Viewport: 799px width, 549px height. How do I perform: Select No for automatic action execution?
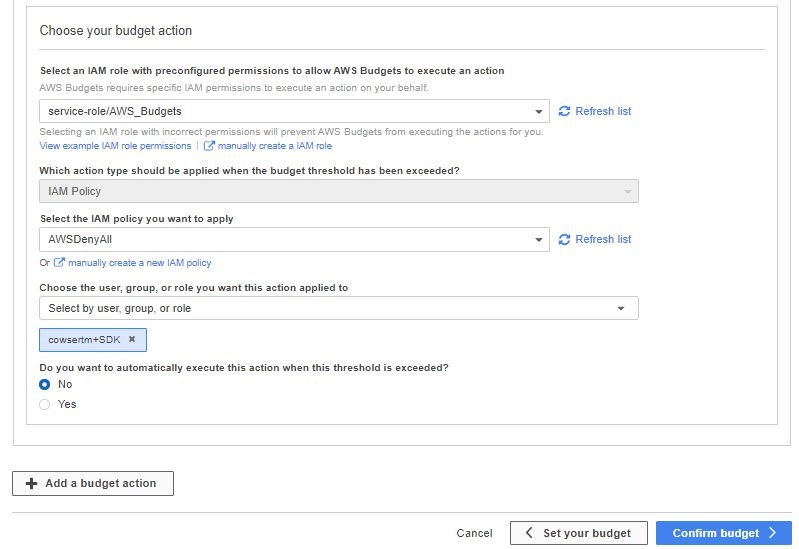45,384
